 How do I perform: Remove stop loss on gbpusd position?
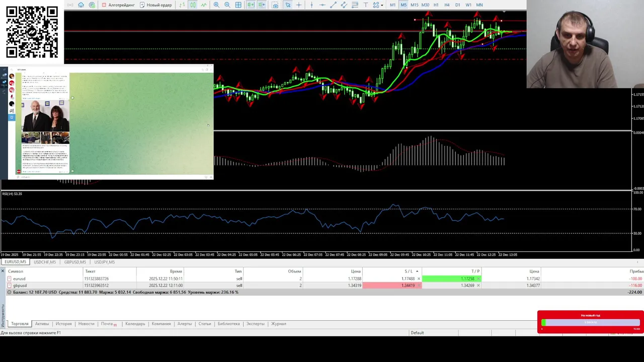point(419,286)
